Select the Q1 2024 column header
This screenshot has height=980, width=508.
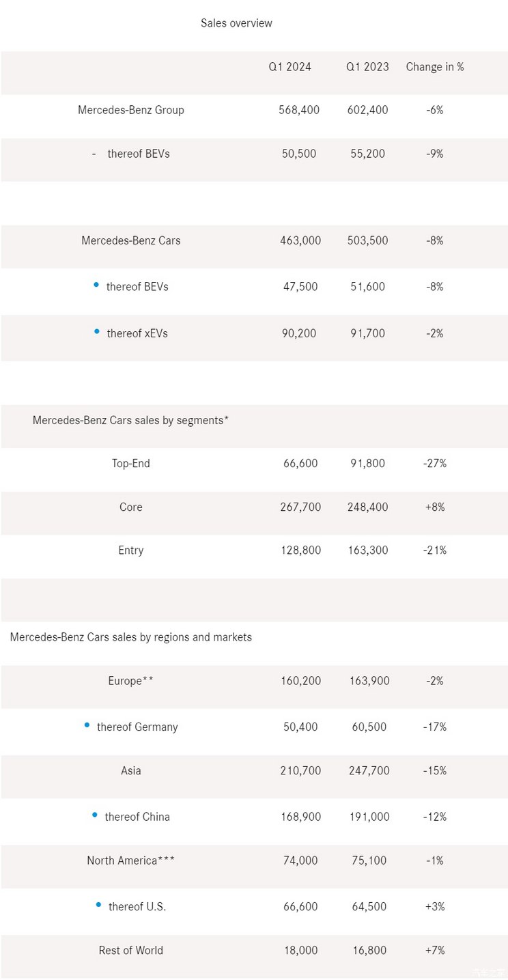[x=290, y=67]
